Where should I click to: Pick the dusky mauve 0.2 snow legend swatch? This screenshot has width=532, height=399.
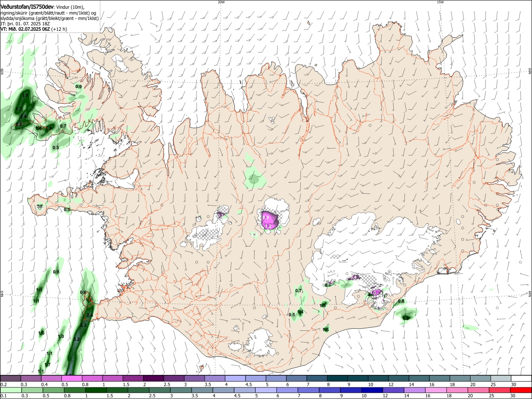tap(10, 379)
